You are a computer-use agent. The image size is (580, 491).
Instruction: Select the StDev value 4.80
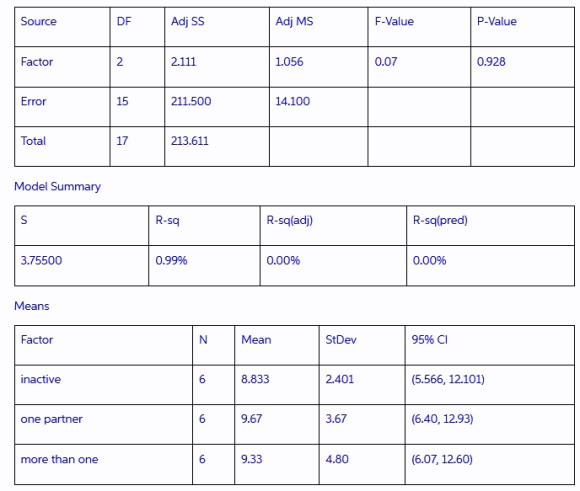(x=337, y=459)
